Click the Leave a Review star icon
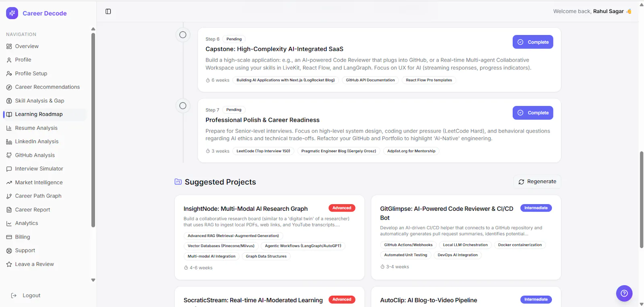Image resolution: width=644 pixels, height=307 pixels. coord(9,264)
